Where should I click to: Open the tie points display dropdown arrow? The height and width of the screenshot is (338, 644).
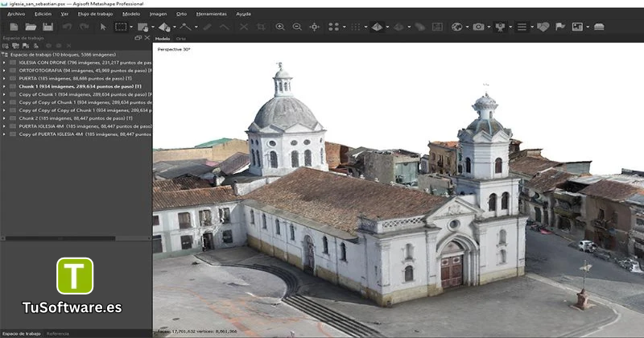point(345,27)
